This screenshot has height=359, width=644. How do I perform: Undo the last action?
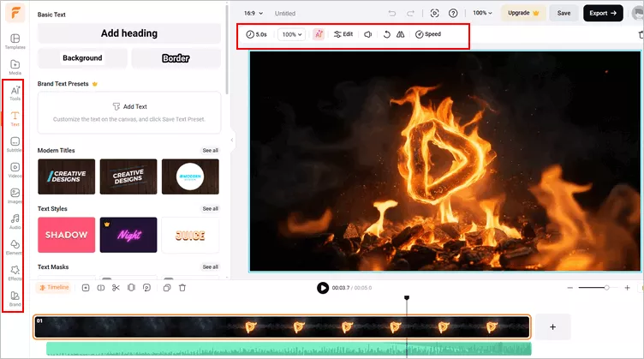point(392,13)
